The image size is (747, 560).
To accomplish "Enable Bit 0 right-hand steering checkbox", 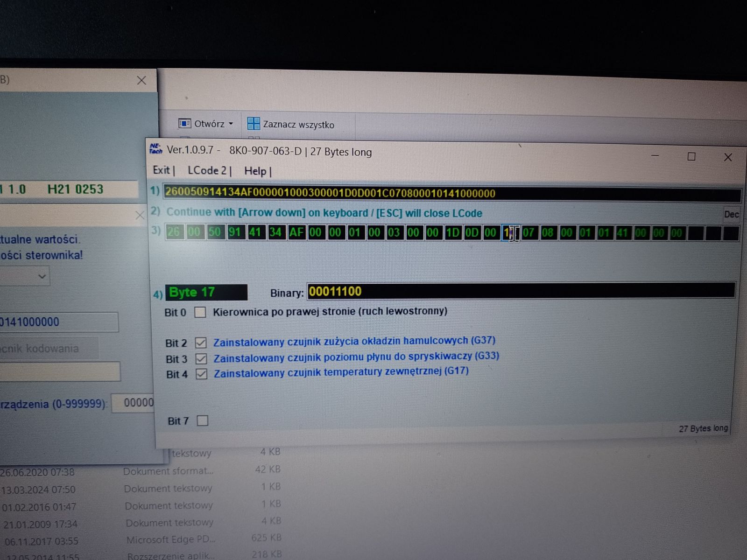I will [x=200, y=312].
